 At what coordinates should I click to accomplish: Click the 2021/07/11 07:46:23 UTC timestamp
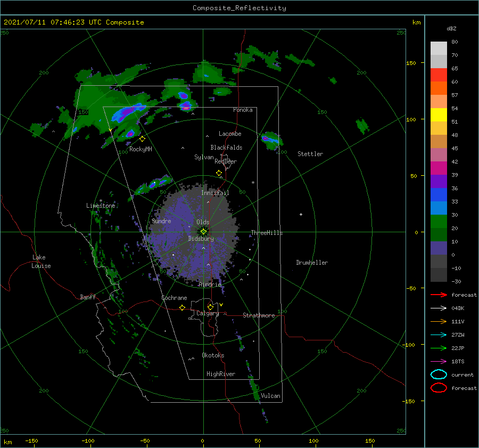tap(46, 22)
